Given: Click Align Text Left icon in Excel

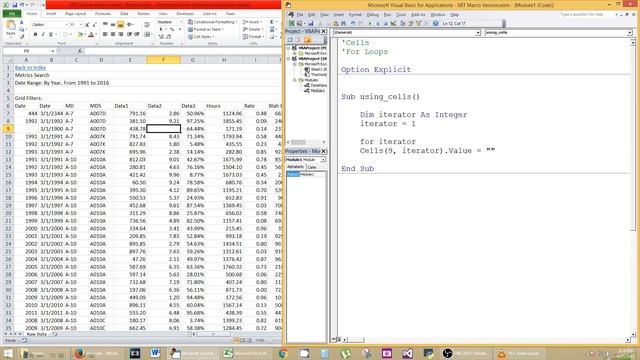Looking at the screenshot, I should click(105, 34).
